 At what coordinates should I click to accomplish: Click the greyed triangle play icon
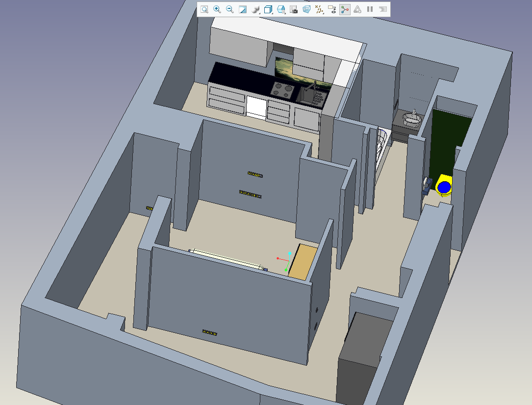tap(357, 9)
